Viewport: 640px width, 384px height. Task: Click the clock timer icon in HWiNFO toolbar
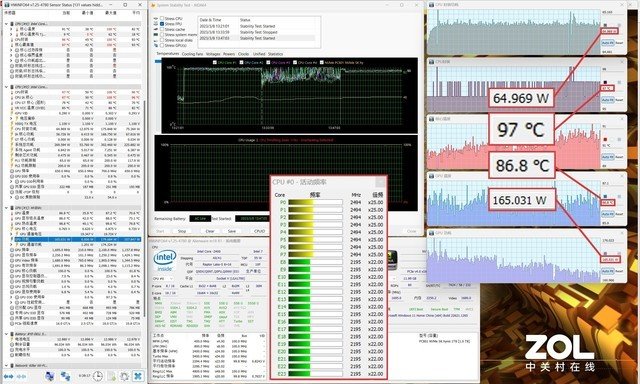coord(98,376)
